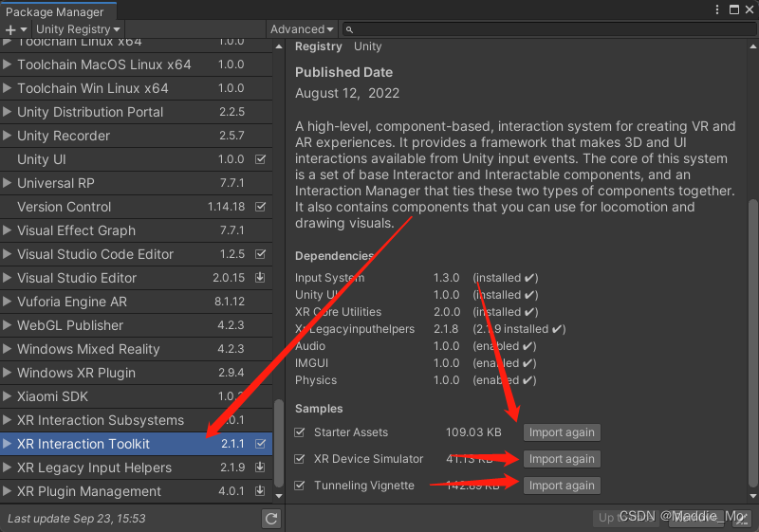Expand Toolchain MacOS Linux x64 versions

click(x=7, y=64)
